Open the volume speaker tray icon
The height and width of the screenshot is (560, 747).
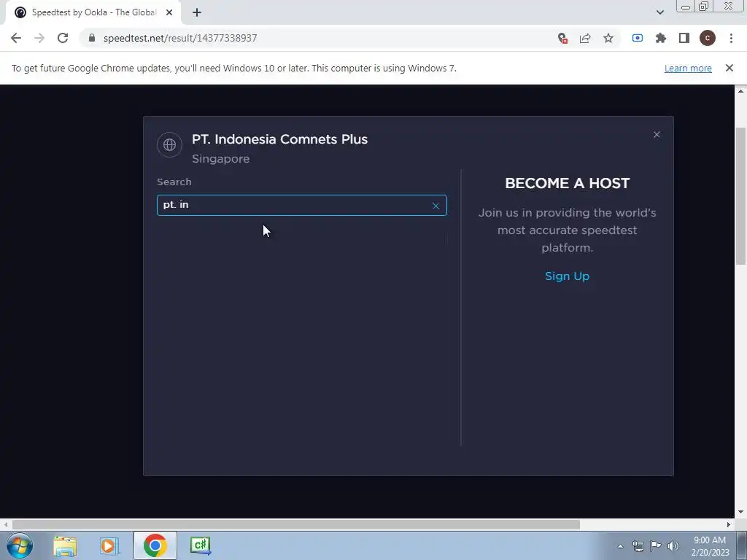673,546
